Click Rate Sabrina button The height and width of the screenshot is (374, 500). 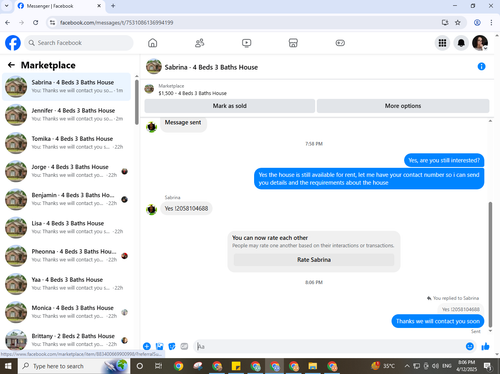[x=314, y=260]
